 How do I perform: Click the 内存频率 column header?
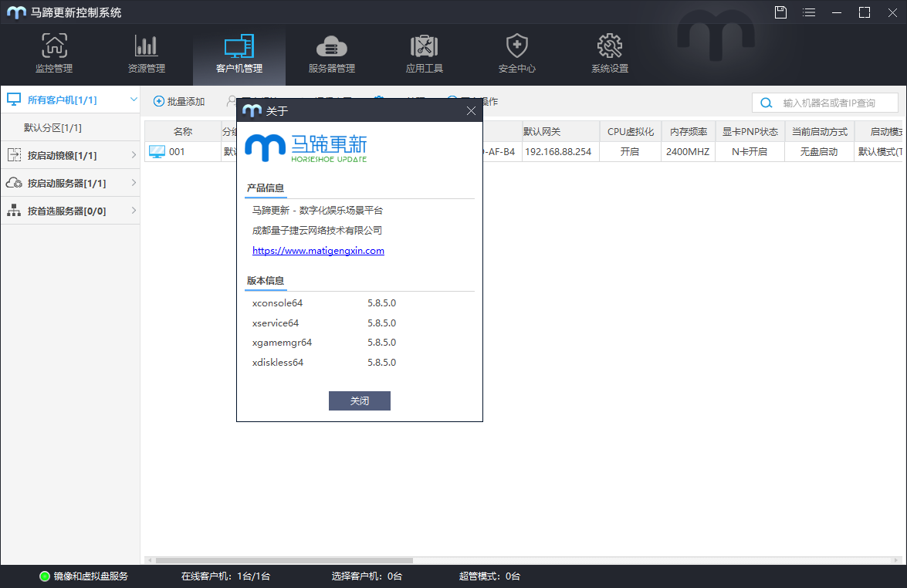click(689, 132)
